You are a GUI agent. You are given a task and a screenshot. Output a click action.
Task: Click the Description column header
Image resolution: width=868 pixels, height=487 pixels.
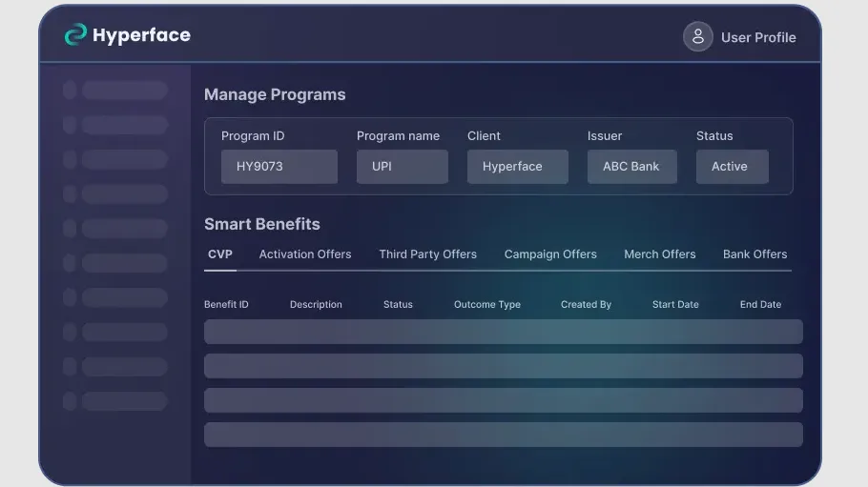click(316, 305)
